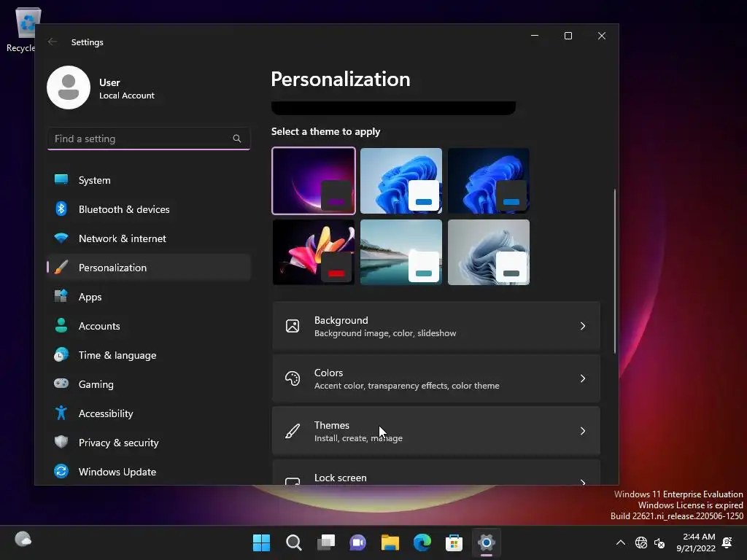
Task: Open taskbar Search
Action: [294, 542]
